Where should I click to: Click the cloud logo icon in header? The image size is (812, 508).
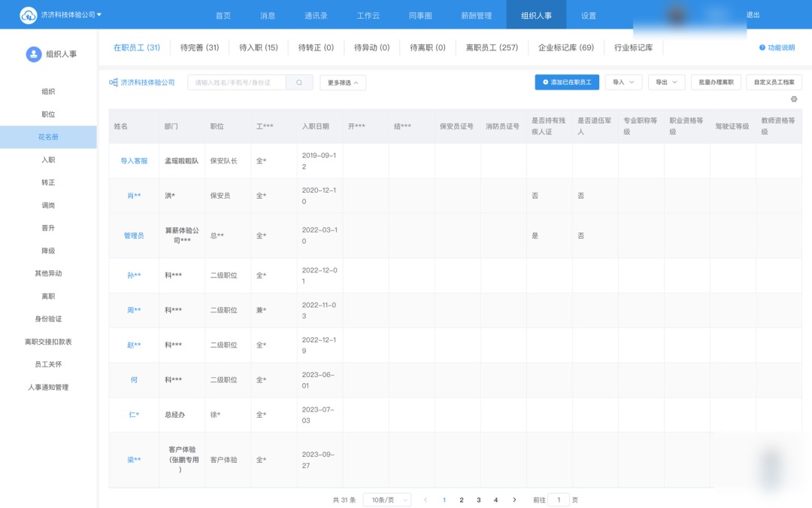click(28, 15)
